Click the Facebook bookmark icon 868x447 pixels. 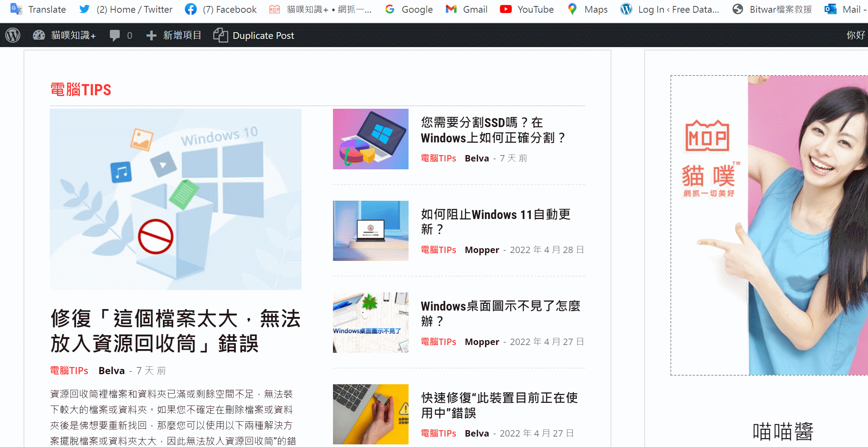tap(191, 9)
